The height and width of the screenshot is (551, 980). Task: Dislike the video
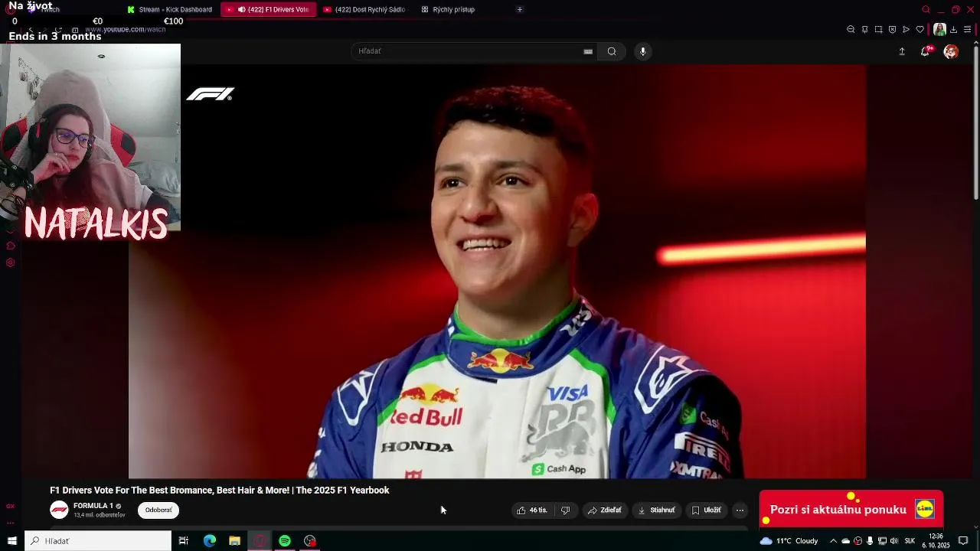(x=565, y=510)
